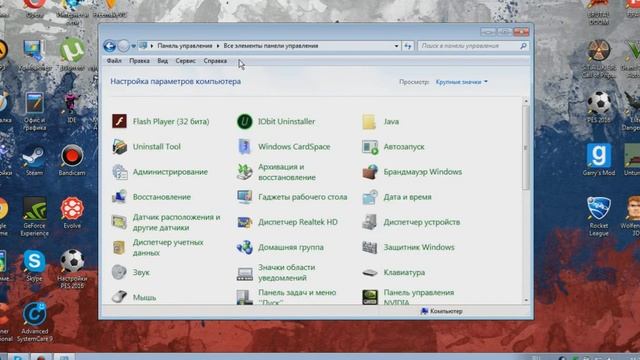Open the recent pages arrow beside navigation buttons
640x360 pixels.
tap(133, 46)
